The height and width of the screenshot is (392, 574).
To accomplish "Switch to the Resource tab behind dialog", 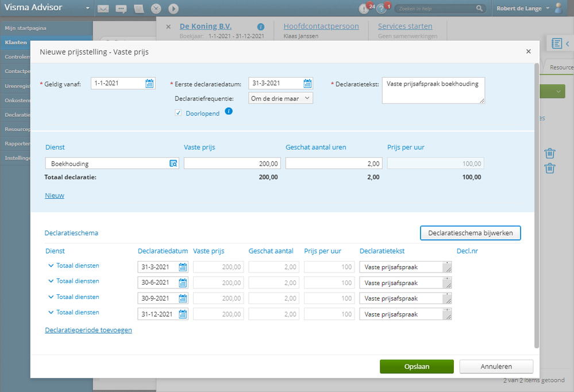I will tap(560, 67).
